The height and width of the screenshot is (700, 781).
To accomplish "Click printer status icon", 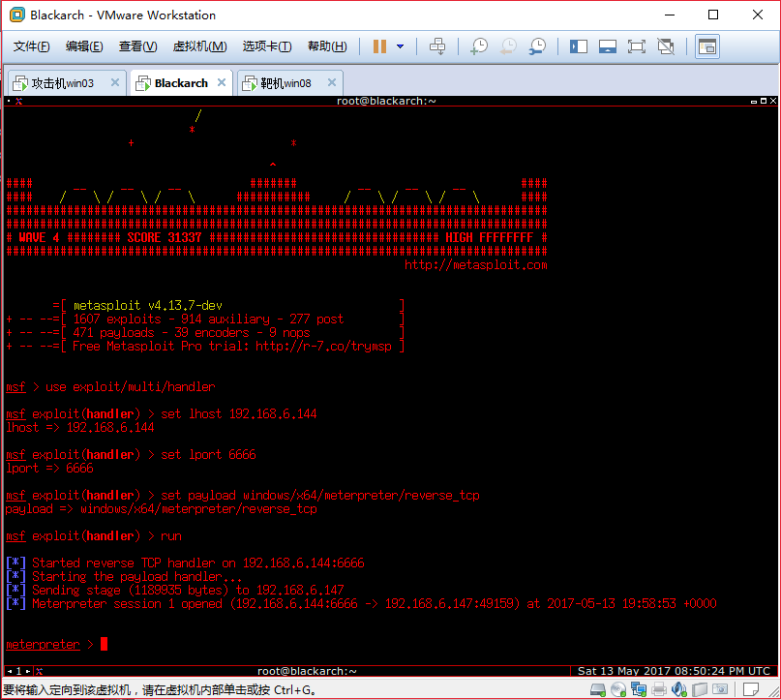I will 659,689.
